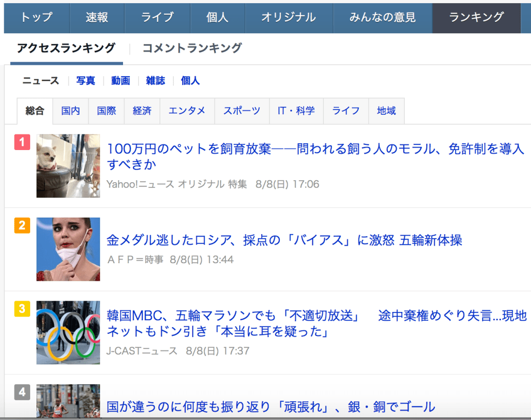Open the 速報 navigation tab
Image resolution: width=531 pixels, height=420 pixels.
97,18
